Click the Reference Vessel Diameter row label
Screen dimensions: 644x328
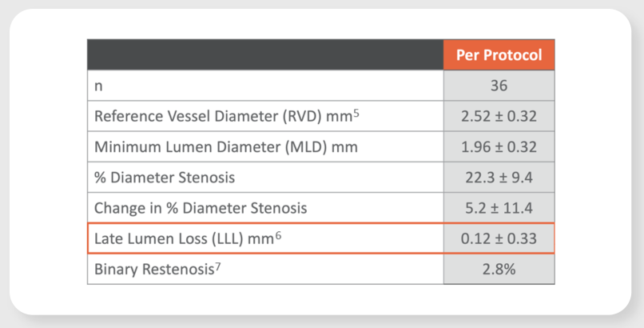point(221,116)
